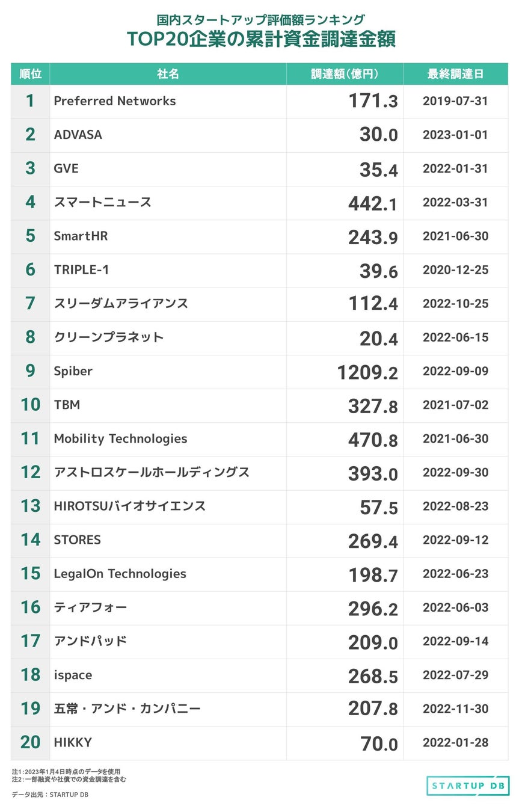
Task: Click the STARTUP DB logo
Action: pyautogui.click(x=467, y=786)
